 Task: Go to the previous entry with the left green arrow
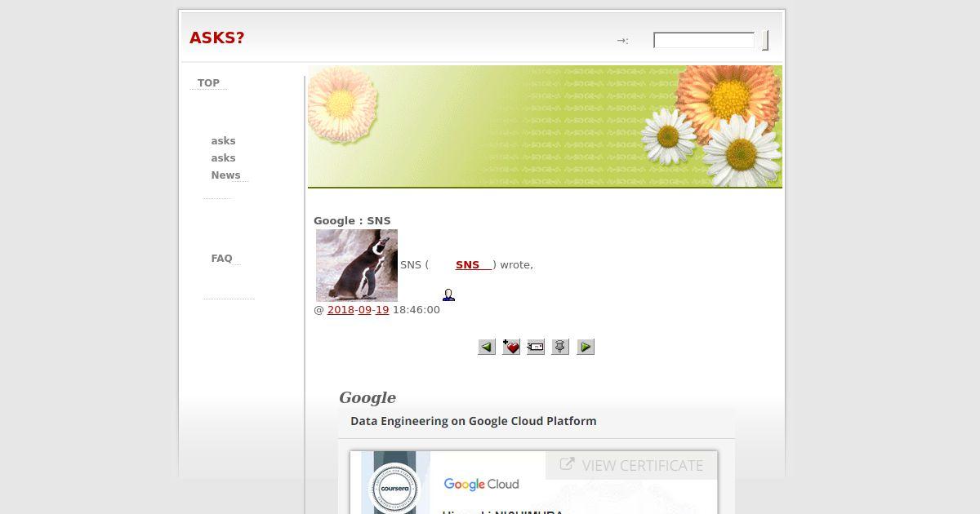tap(487, 347)
